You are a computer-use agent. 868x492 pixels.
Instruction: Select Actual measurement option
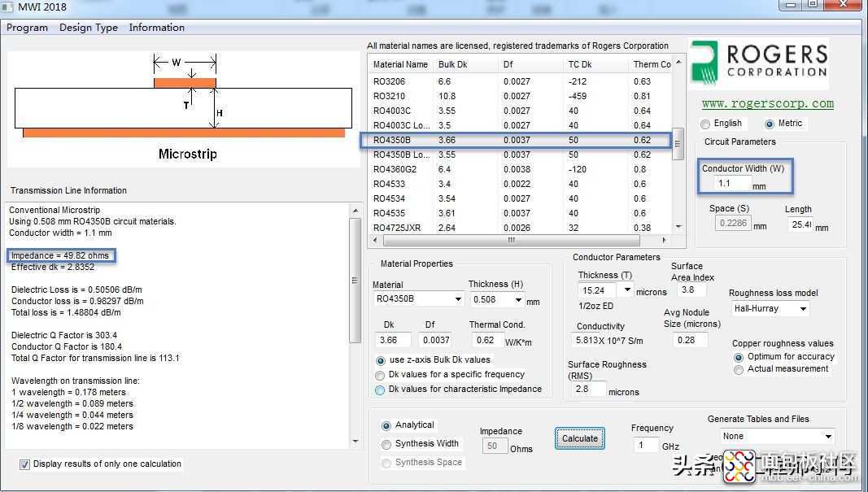point(739,370)
